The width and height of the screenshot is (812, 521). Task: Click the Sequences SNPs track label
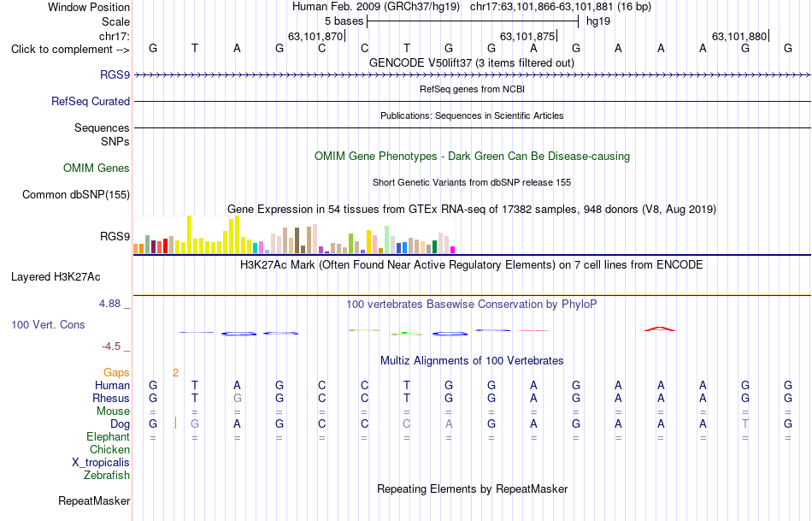tap(102, 134)
